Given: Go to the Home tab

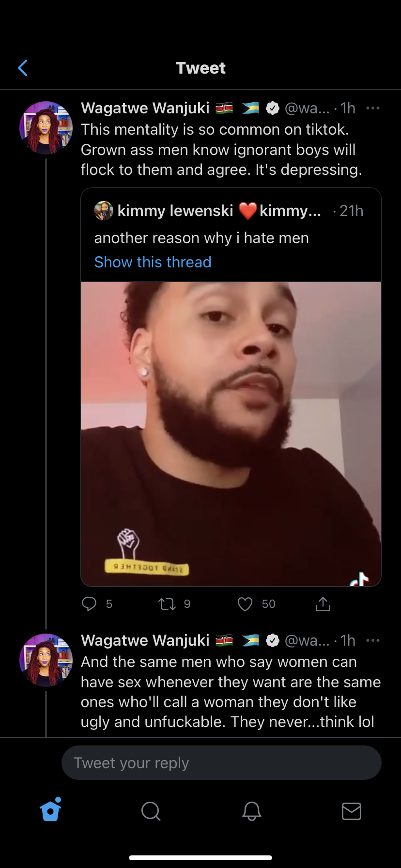Looking at the screenshot, I should (x=51, y=810).
